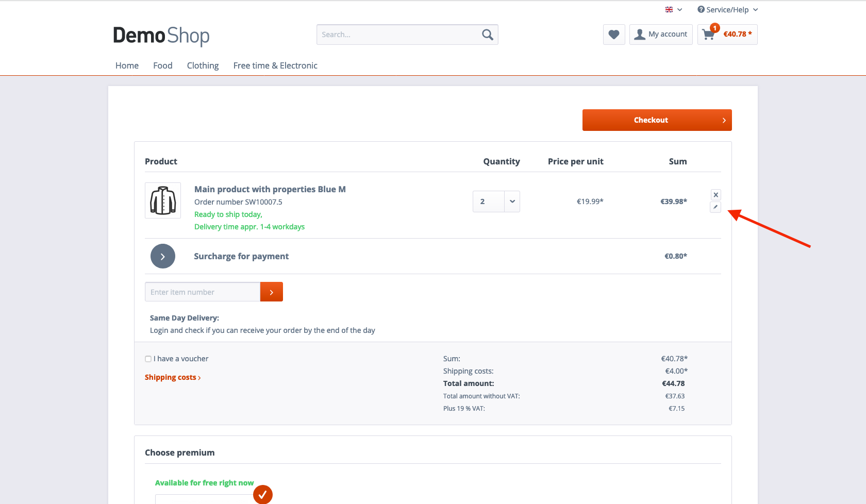Remove product with the X icon
The image size is (866, 504).
click(715, 195)
